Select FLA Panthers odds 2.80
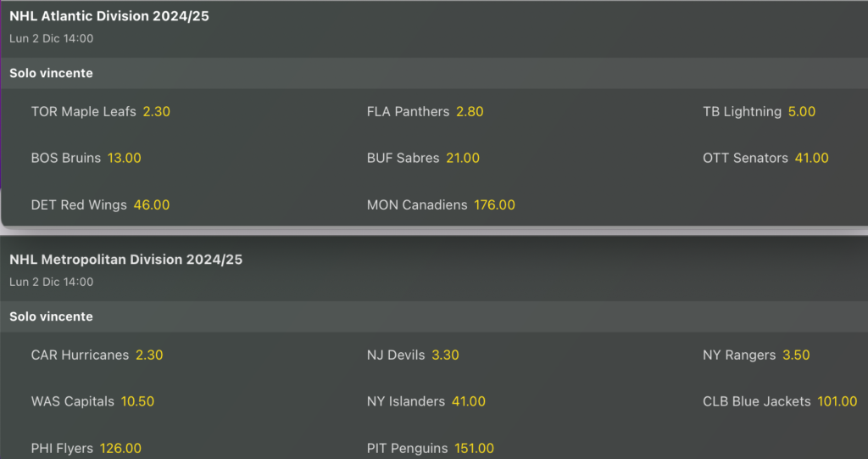The width and height of the screenshot is (868, 459). pos(470,112)
